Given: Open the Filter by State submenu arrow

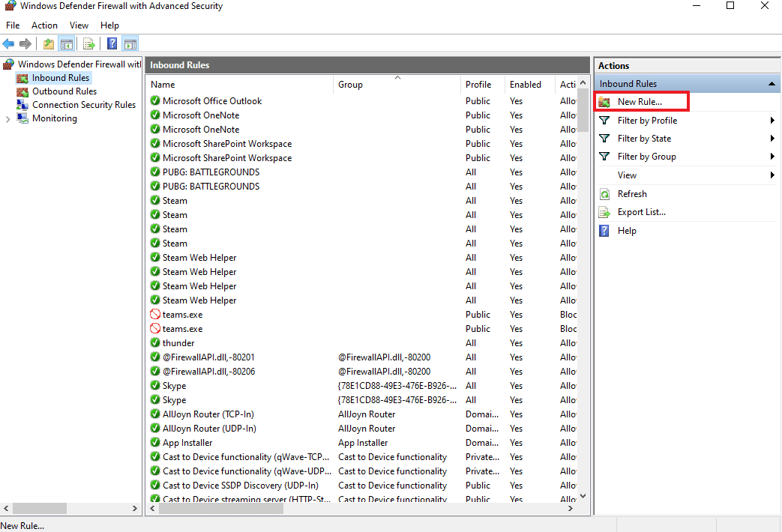Looking at the screenshot, I should click(772, 139).
